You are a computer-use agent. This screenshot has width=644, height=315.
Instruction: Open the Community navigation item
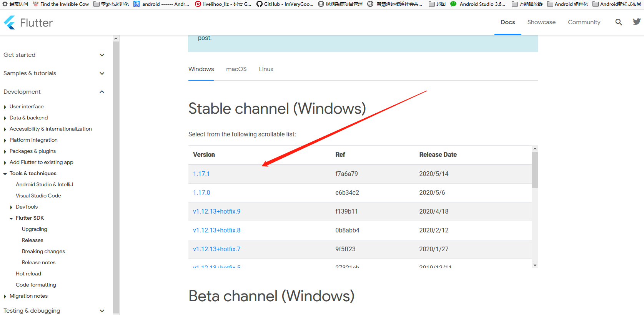point(584,22)
